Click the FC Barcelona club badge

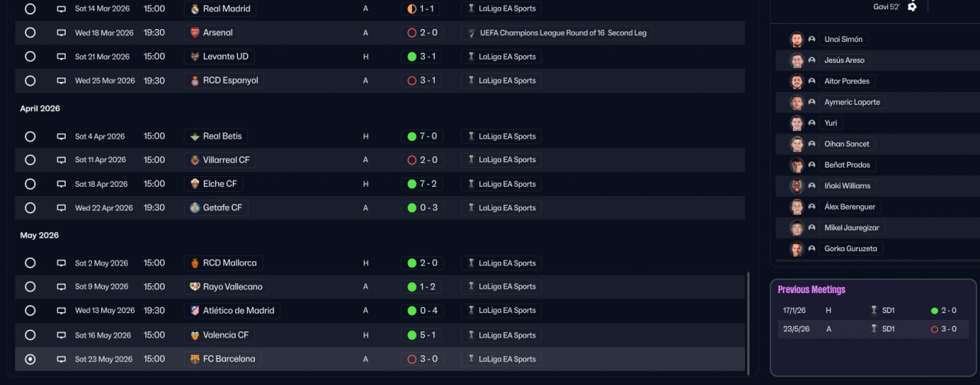click(x=195, y=359)
